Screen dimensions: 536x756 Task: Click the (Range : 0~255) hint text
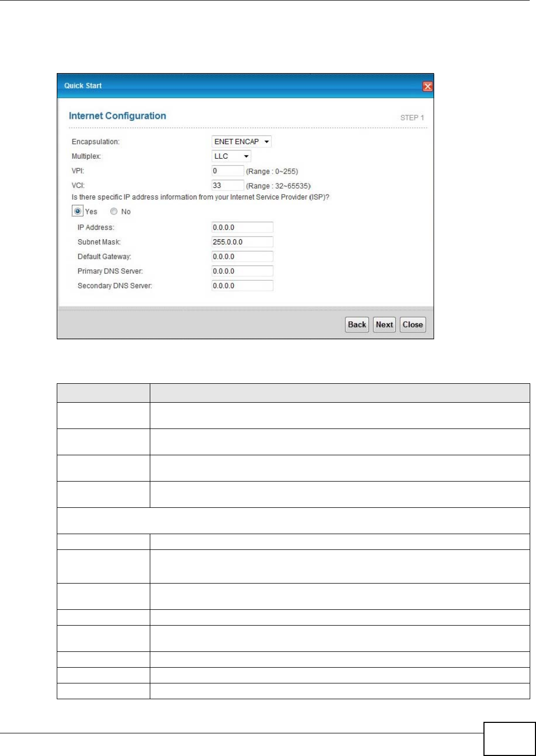pyautogui.click(x=272, y=171)
